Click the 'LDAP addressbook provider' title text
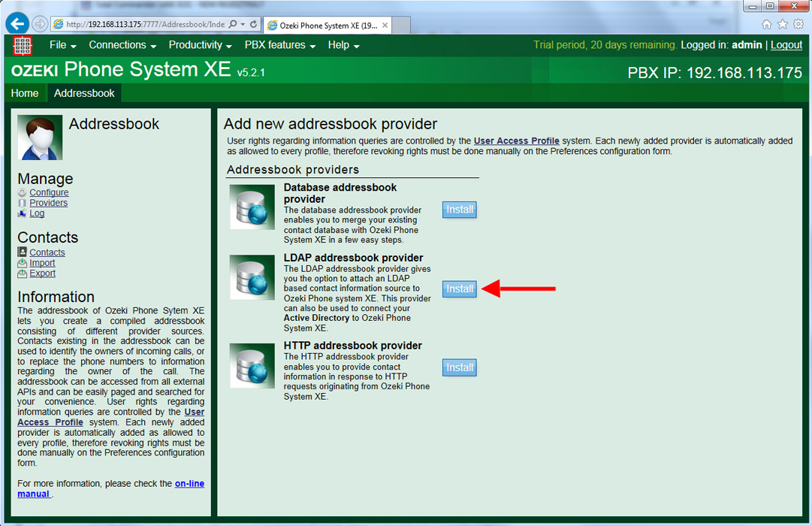 (353, 258)
